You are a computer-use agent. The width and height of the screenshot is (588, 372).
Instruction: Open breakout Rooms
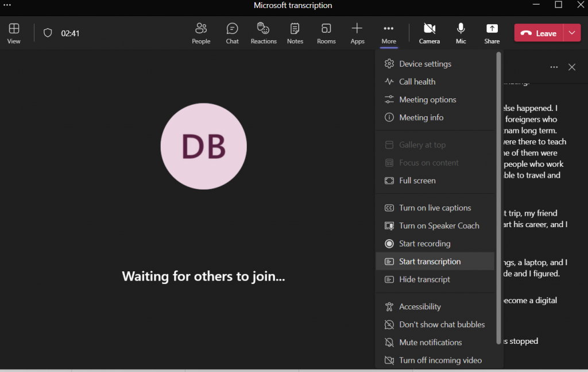coord(326,33)
